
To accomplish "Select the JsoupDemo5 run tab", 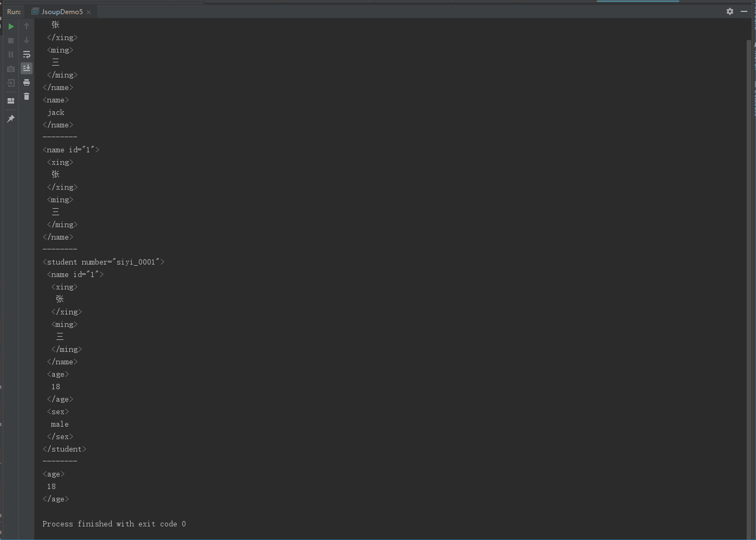I will pos(62,11).
